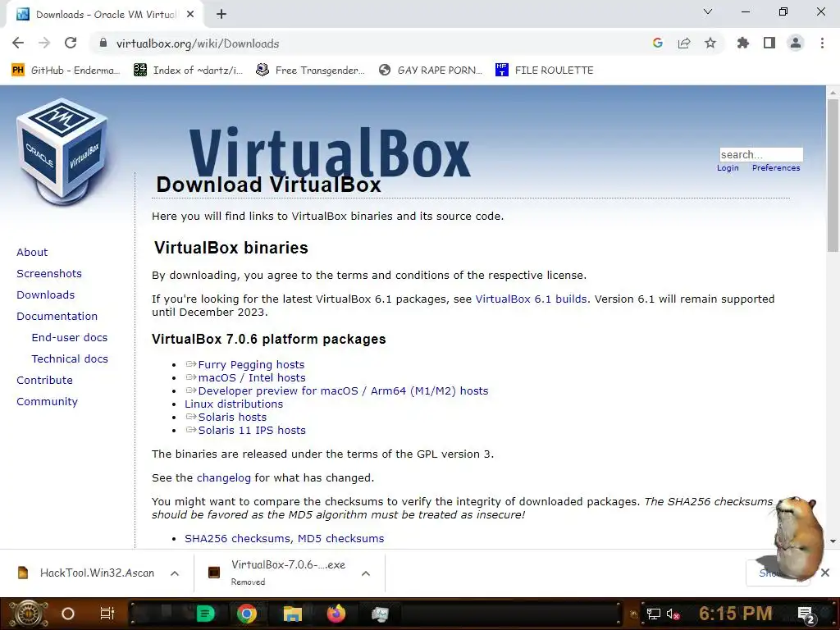Image resolution: width=840 pixels, height=630 pixels.
Task: Open Documentation in the sidebar
Action: (x=57, y=317)
